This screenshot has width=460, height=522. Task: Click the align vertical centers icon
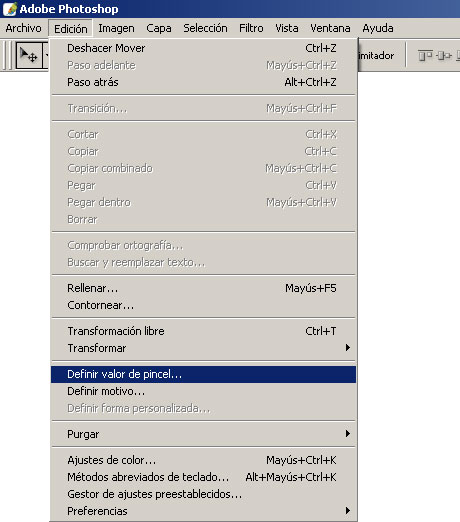(444, 55)
